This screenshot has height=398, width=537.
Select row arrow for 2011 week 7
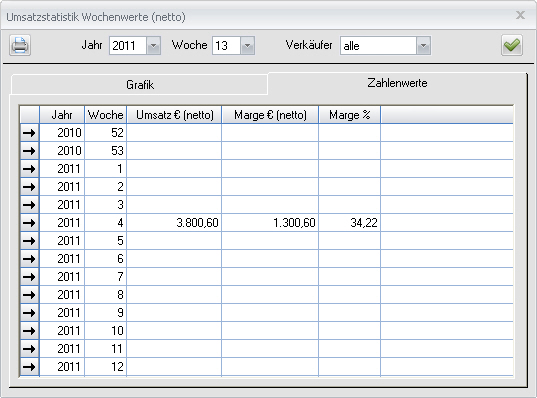(x=29, y=277)
